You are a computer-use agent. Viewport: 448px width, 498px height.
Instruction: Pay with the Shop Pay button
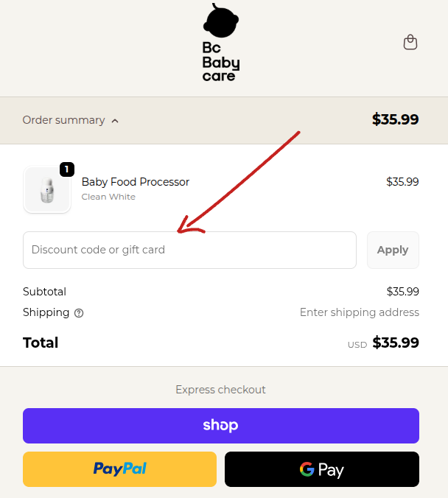pyautogui.click(x=221, y=426)
